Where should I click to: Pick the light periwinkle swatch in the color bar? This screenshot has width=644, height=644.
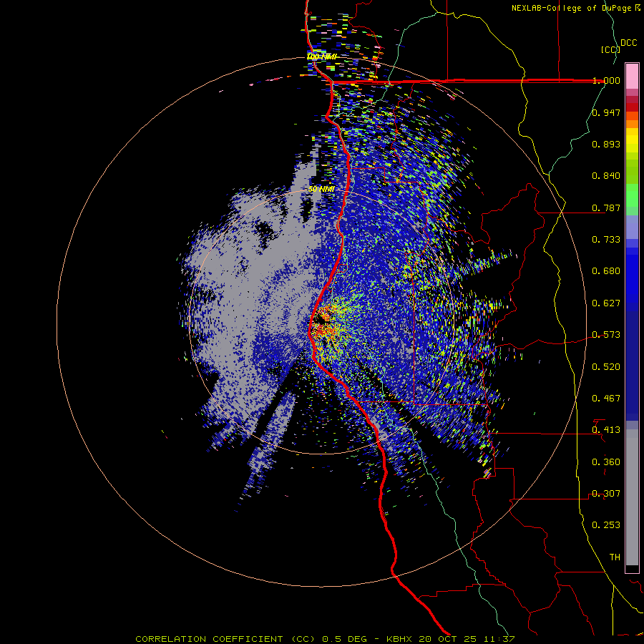click(x=632, y=227)
